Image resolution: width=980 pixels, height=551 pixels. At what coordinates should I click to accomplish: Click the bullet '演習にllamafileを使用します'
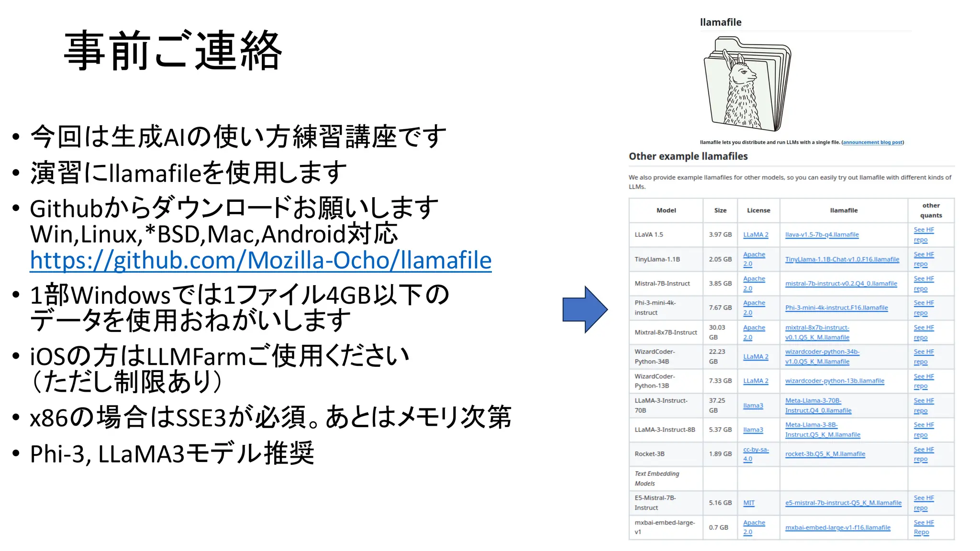click(188, 173)
